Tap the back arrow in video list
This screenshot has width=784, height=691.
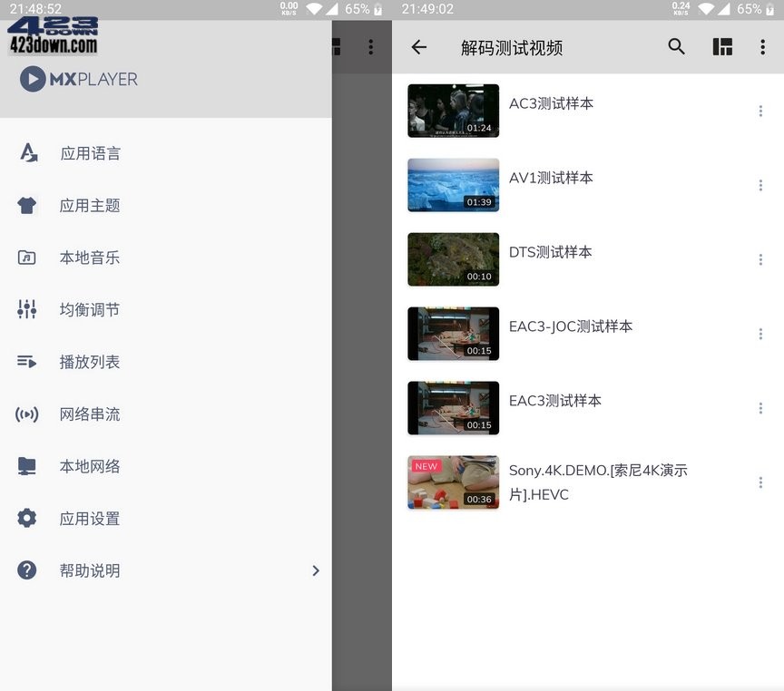tap(418, 47)
